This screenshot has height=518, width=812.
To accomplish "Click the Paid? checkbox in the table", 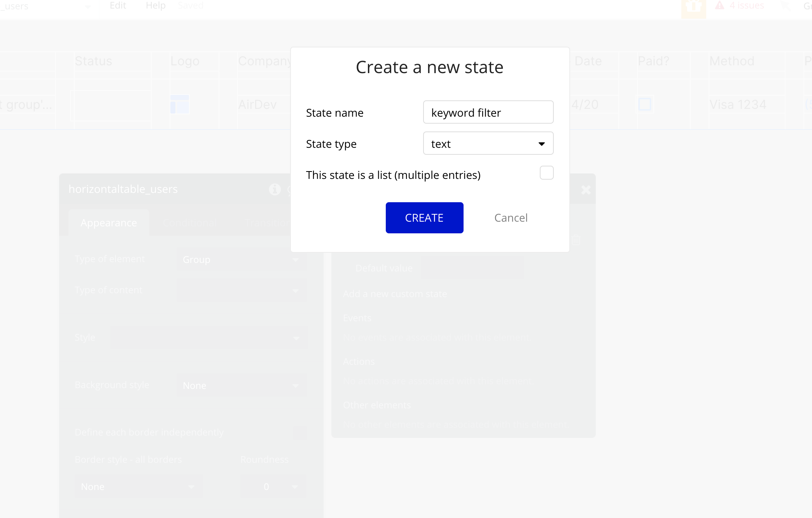I will click(645, 104).
